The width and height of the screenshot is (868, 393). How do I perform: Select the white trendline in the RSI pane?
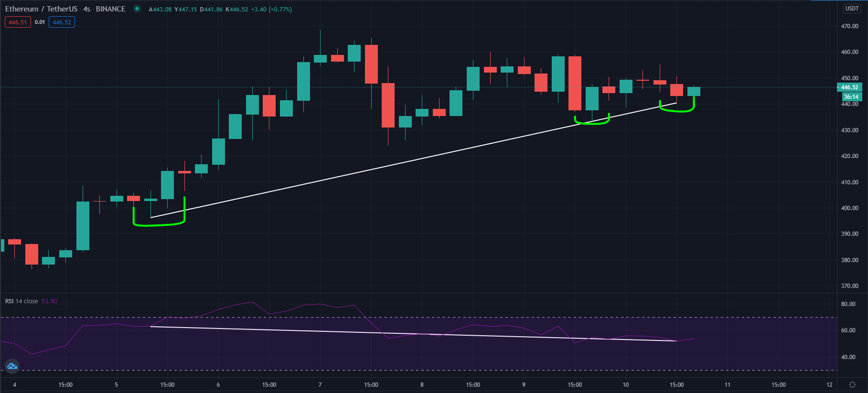[414, 333]
